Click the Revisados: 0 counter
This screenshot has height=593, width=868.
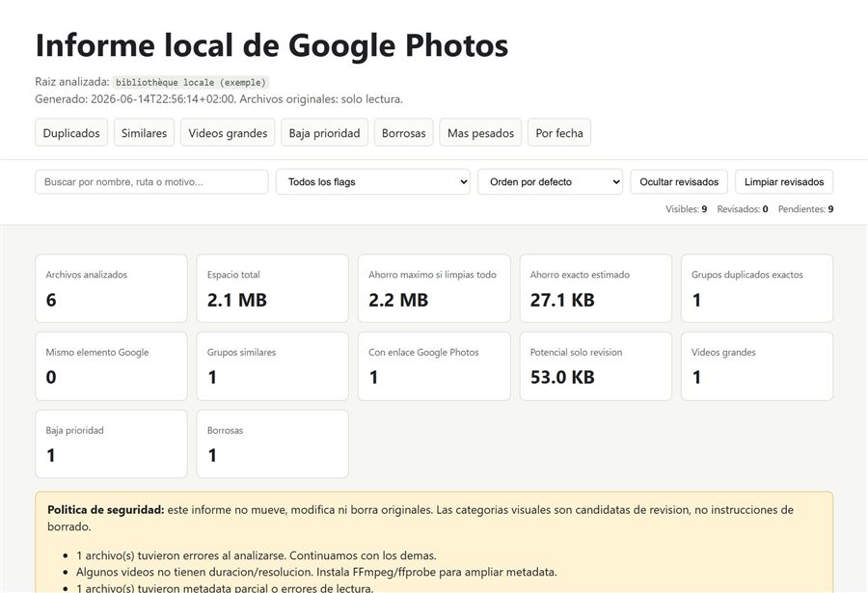[x=743, y=209]
